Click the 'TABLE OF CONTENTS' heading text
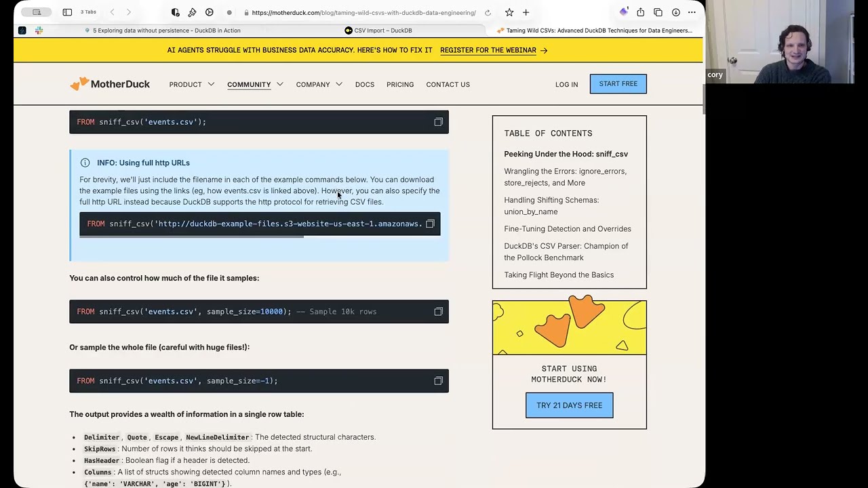 [x=548, y=134]
